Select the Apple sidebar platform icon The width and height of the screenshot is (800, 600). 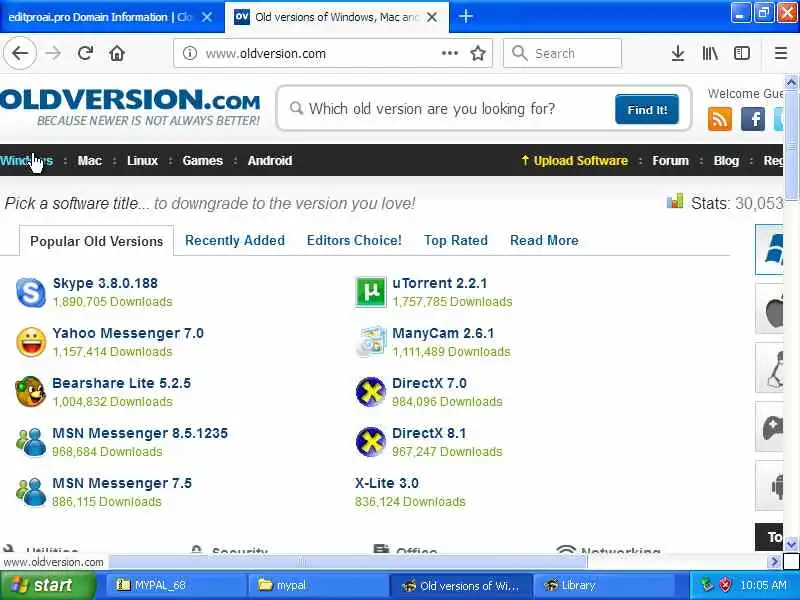tap(769, 309)
